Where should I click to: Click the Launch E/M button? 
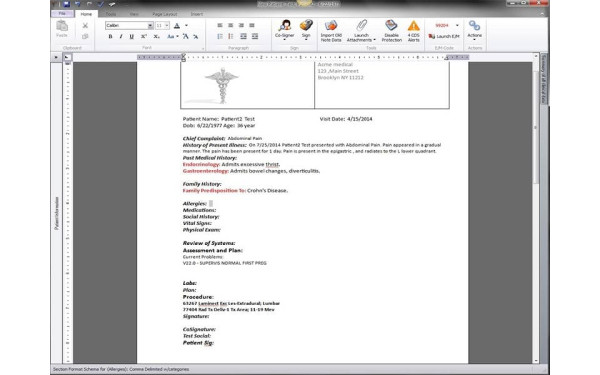(444, 36)
